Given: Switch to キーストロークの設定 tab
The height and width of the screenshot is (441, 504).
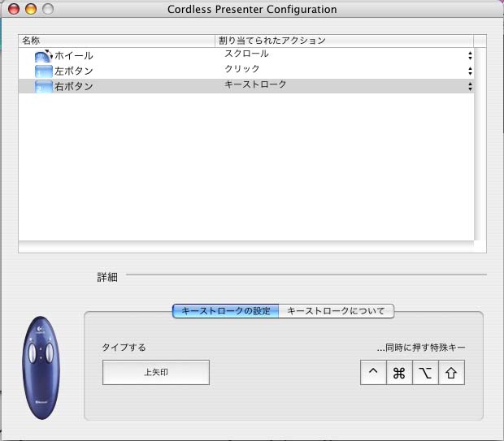Looking at the screenshot, I should pos(226,311).
